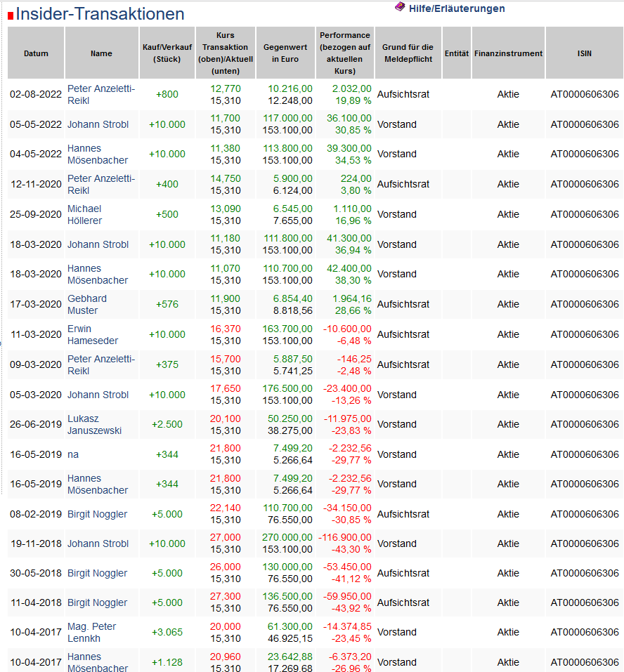This screenshot has height=672, width=624.
Task: Click the Insider-Transaktionen page heading
Action: (x=100, y=14)
